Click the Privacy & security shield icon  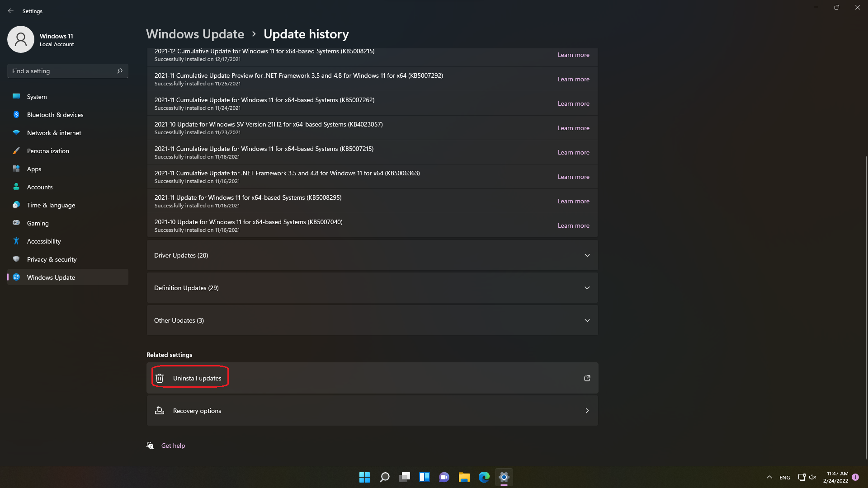pyautogui.click(x=16, y=259)
